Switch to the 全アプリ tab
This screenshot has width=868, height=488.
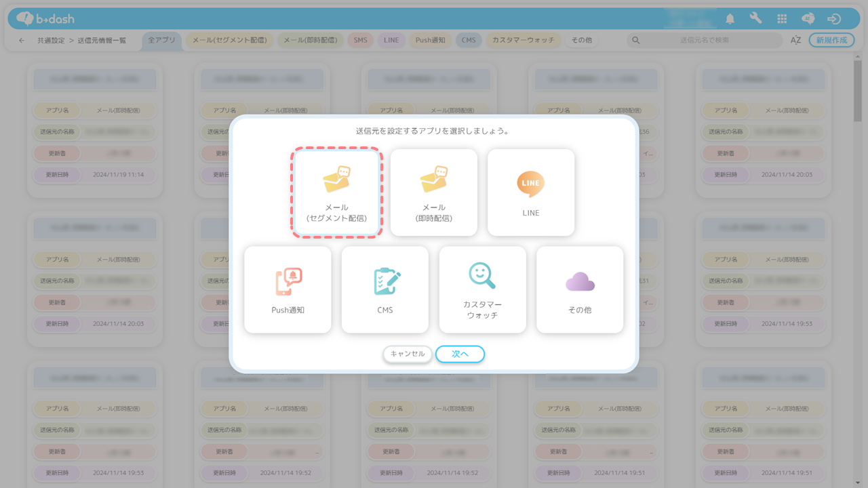coord(162,40)
